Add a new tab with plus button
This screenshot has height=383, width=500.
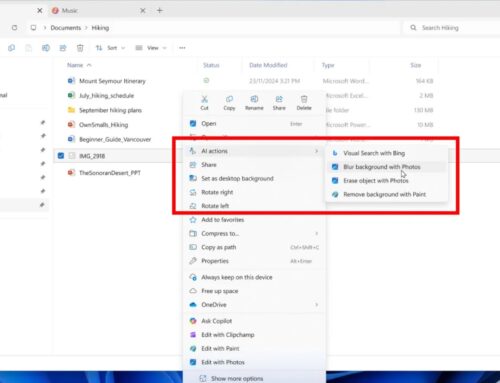[x=159, y=11]
